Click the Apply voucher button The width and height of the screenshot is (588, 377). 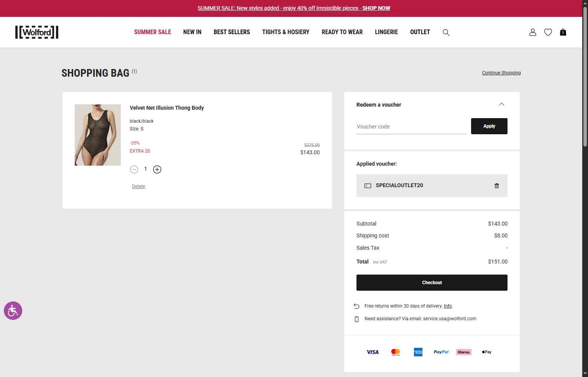[489, 126]
